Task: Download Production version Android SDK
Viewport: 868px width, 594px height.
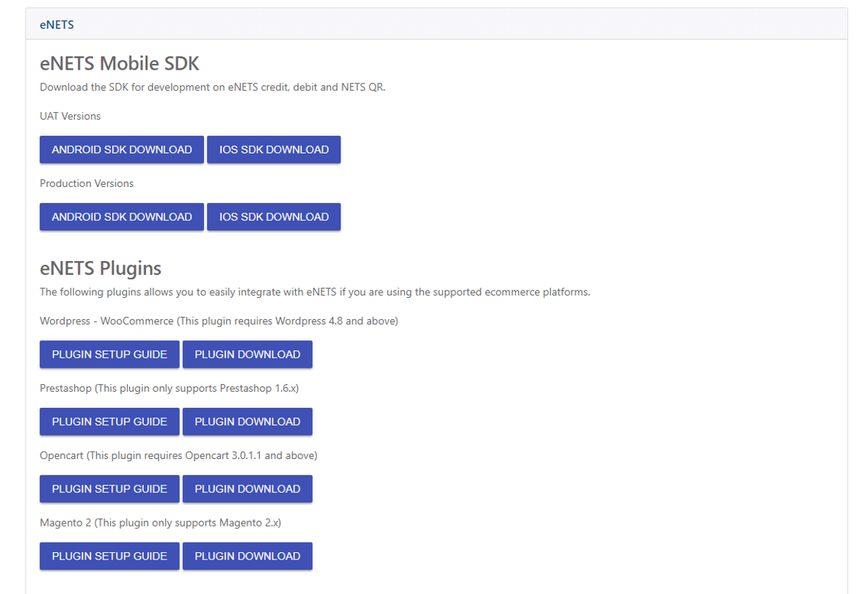Action: tap(122, 217)
